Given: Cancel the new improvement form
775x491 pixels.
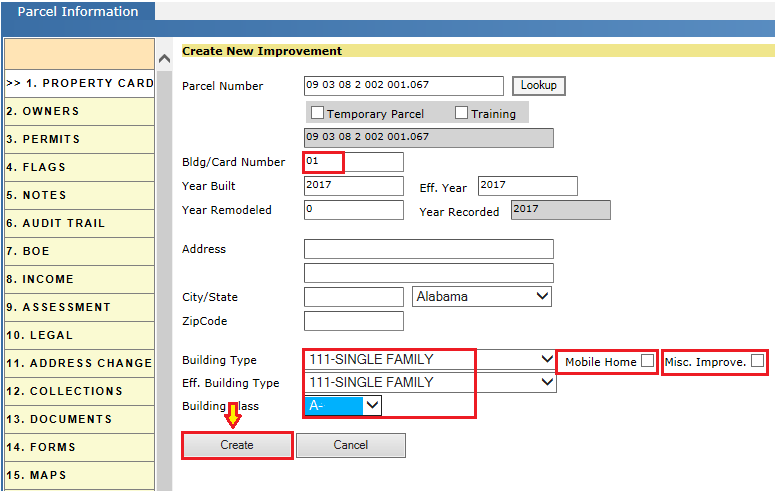Looking at the screenshot, I should (x=350, y=445).
